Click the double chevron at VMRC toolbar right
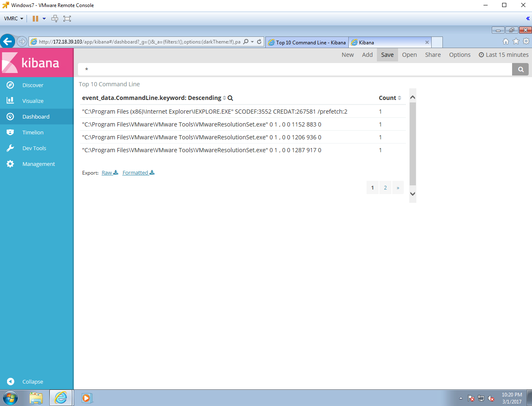Screen dimensions: 532x406 tap(527, 18)
